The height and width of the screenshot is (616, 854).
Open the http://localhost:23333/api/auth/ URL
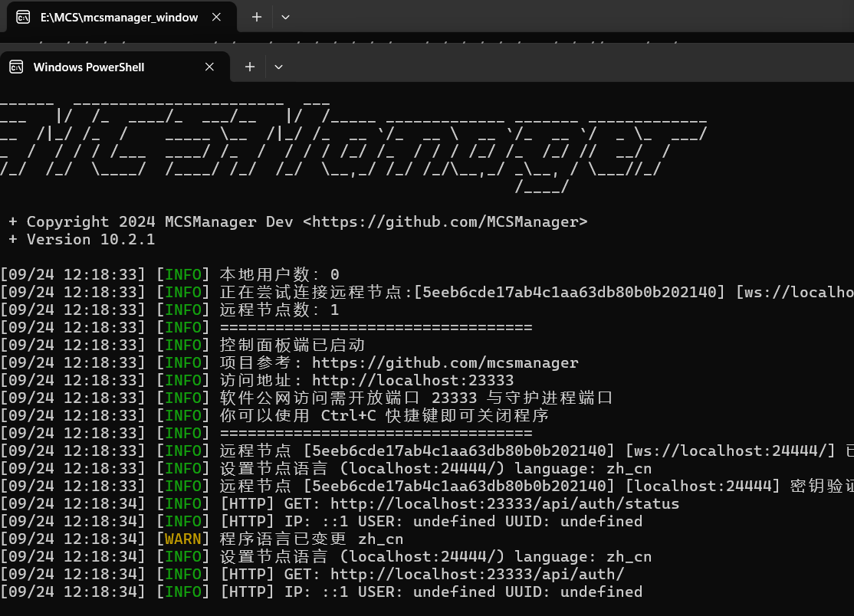(x=477, y=575)
